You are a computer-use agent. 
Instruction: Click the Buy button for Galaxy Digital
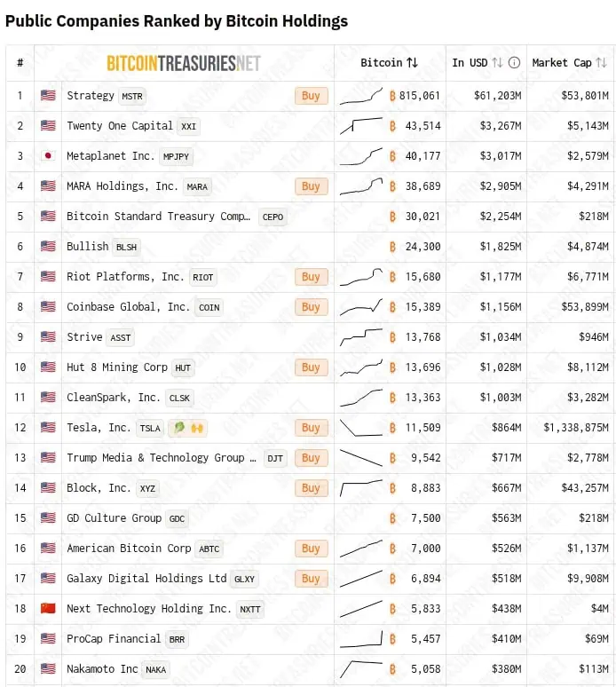[x=311, y=579]
